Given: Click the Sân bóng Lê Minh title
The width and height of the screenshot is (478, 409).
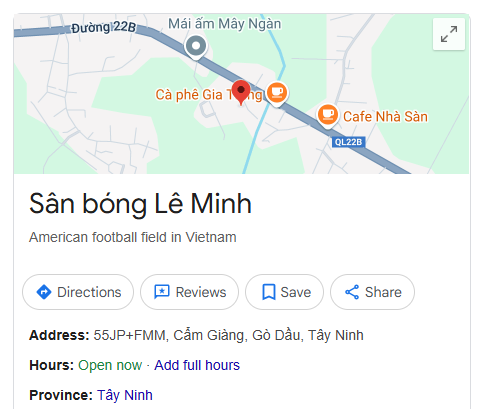Looking at the screenshot, I should tap(140, 203).
